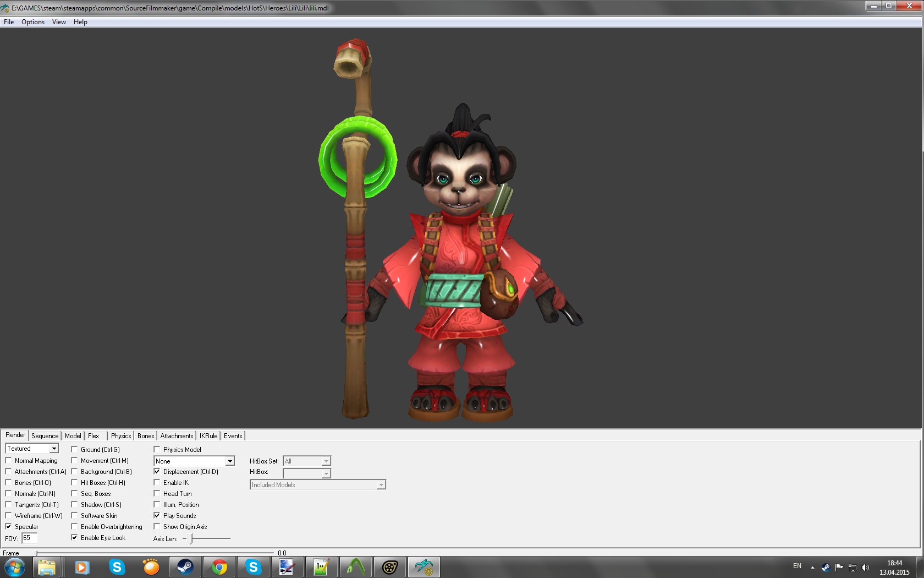924x578 pixels.
Task: Open the Paint-style image editor taskbar icon
Action: 287,567
